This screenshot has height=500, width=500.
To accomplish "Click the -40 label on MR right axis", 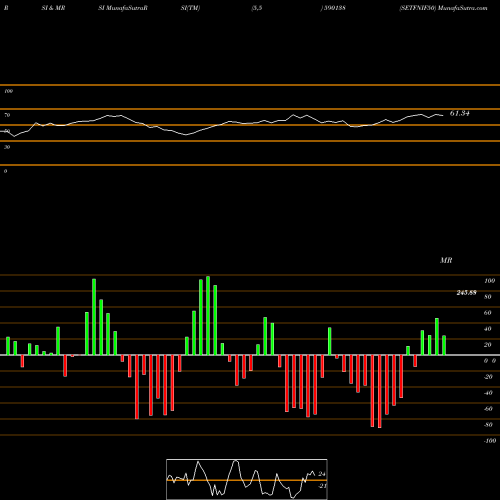I will click(x=488, y=393).
